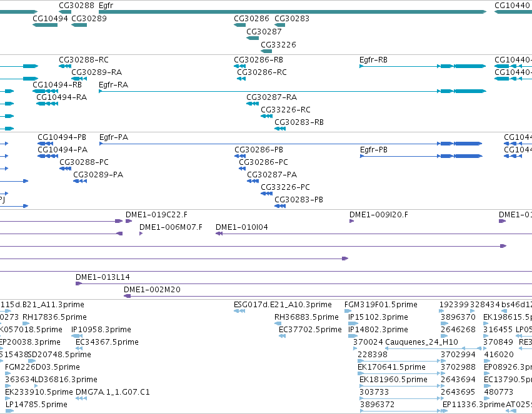
Task: Select the CG30289-RA transcript
Action: point(79,79)
